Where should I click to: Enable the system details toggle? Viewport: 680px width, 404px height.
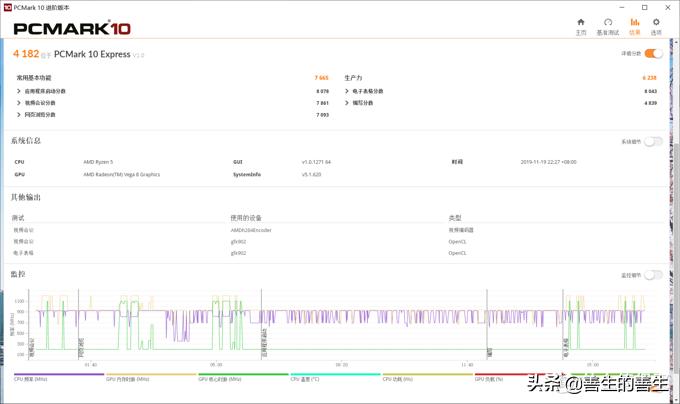tap(653, 141)
